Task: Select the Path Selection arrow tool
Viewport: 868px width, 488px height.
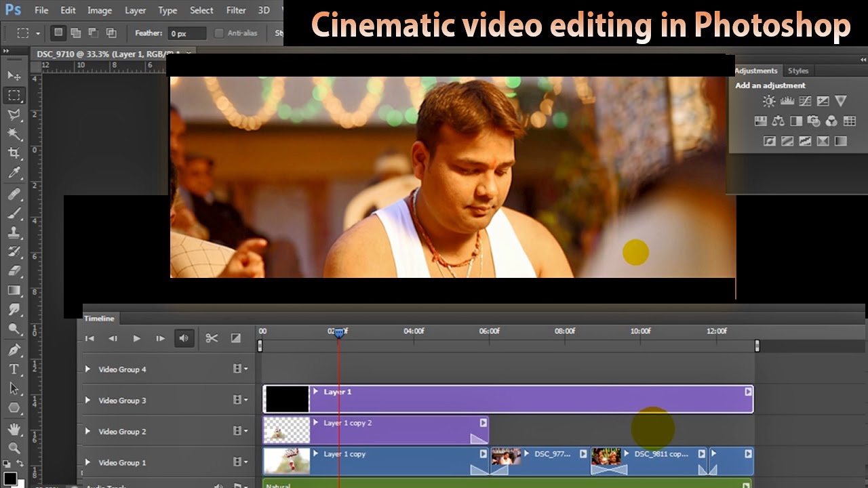Action: [x=14, y=388]
